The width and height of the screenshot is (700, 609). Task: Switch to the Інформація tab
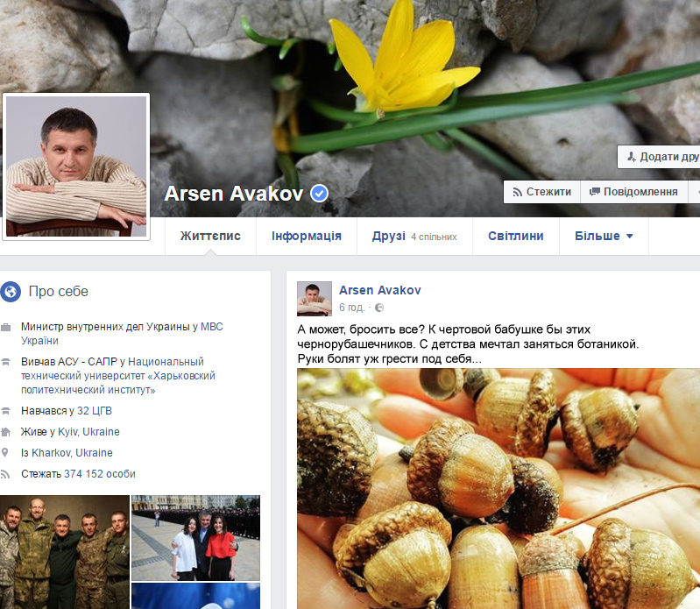[306, 236]
